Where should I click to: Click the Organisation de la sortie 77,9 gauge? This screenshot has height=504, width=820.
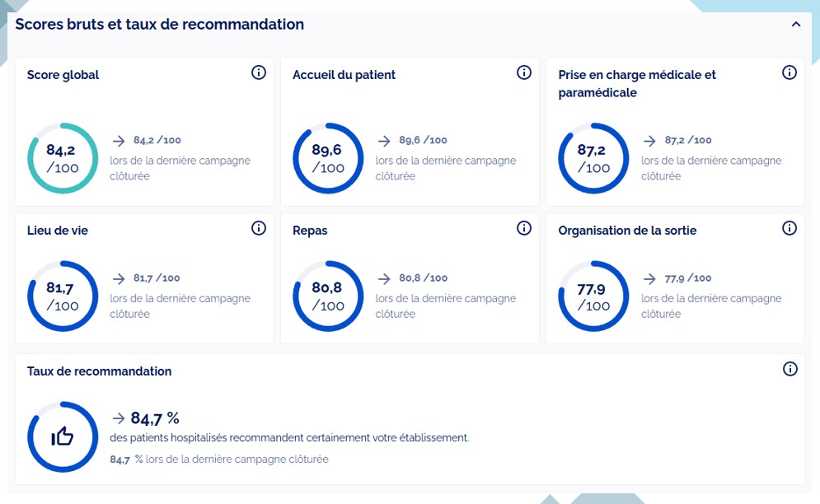593,296
